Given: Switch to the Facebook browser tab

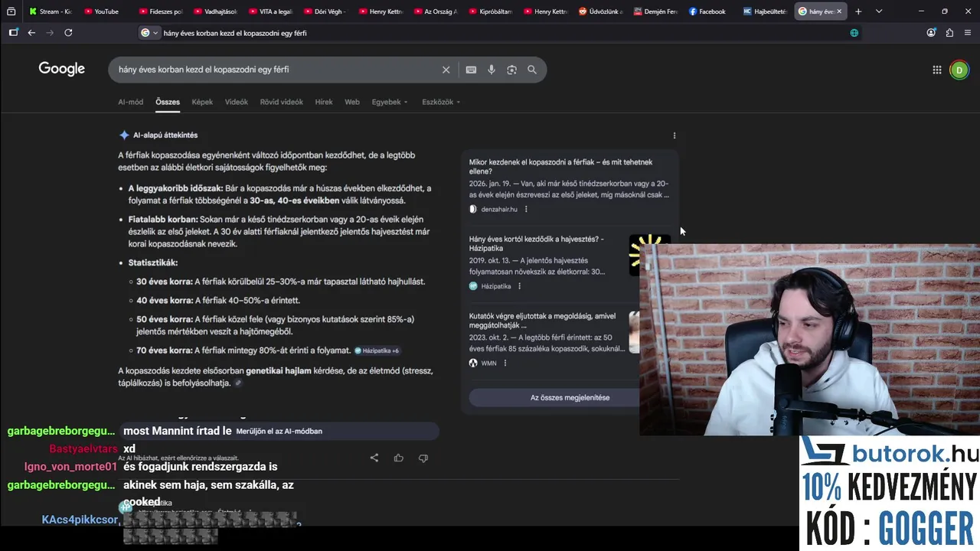Looking at the screenshot, I should tap(708, 11).
